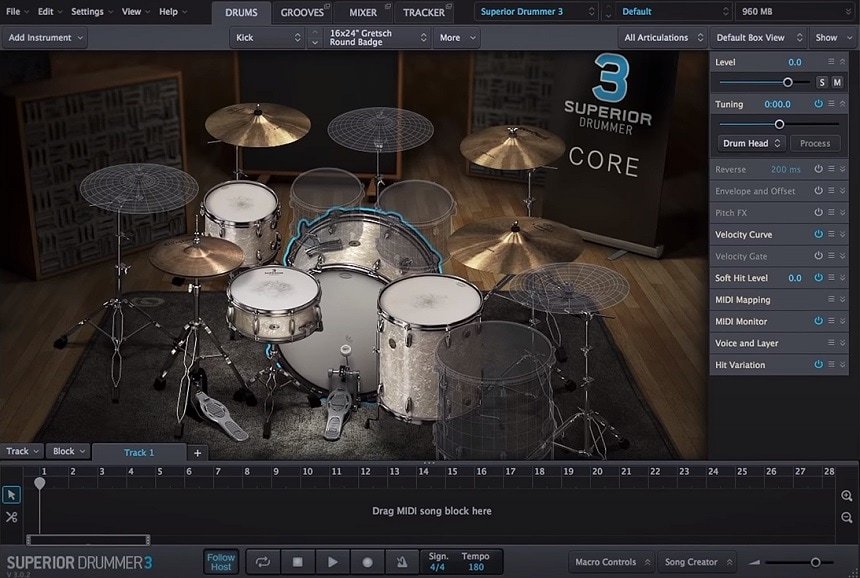Open the More dropdown
Viewport: 860px width, 578px height.
coord(456,38)
